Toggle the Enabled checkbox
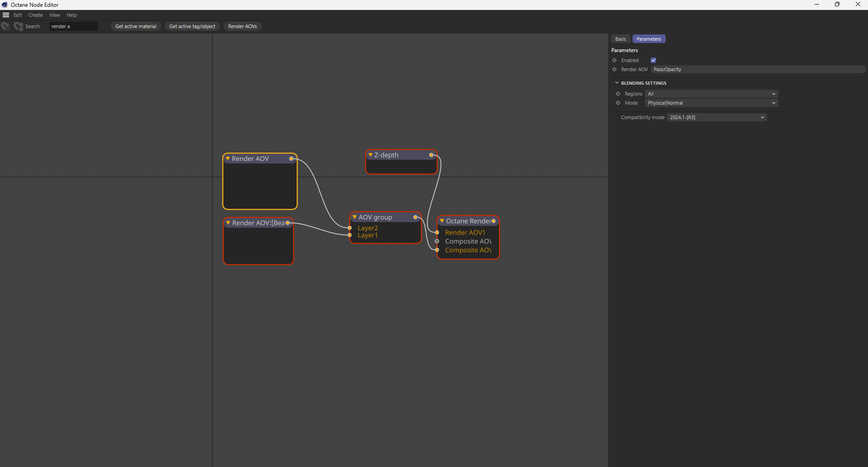The height and width of the screenshot is (467, 868). point(653,60)
